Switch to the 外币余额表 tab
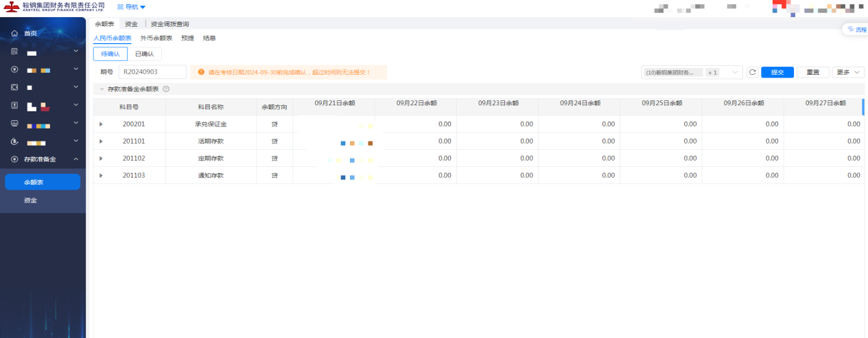The width and height of the screenshot is (868, 338). (156, 38)
